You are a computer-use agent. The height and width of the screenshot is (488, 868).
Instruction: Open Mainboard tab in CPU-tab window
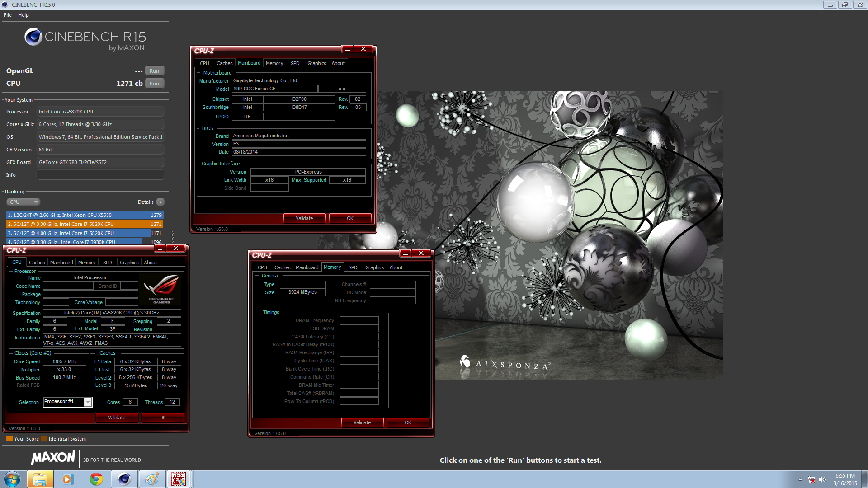pos(61,263)
